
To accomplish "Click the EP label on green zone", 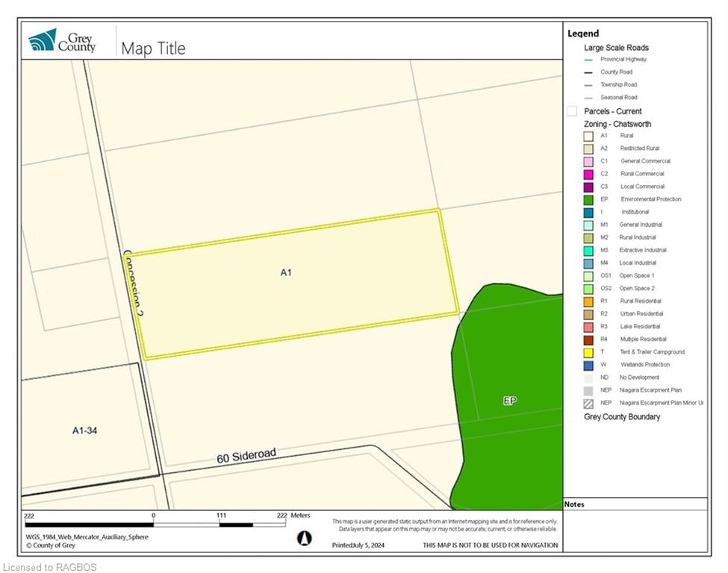I will 510,401.
